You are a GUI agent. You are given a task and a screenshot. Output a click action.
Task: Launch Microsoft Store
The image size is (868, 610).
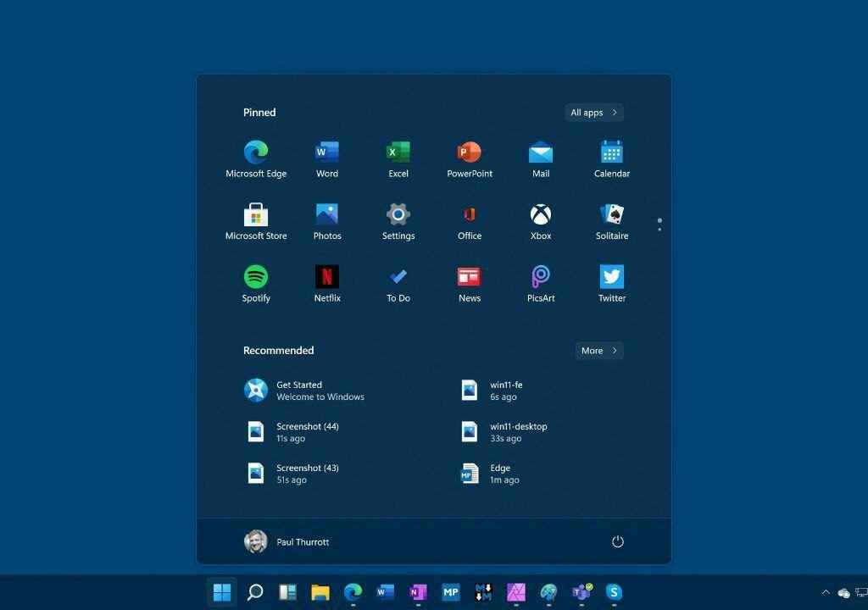point(256,221)
